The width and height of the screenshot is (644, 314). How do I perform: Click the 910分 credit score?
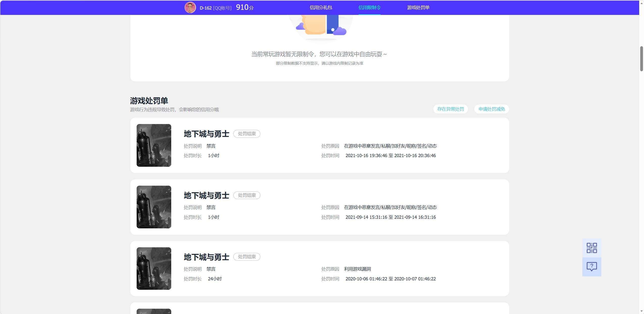pos(245,8)
